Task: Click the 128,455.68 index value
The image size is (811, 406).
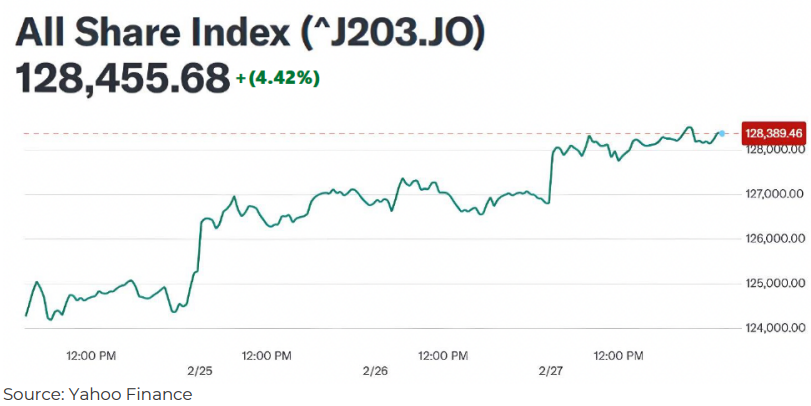Action: pos(122,78)
